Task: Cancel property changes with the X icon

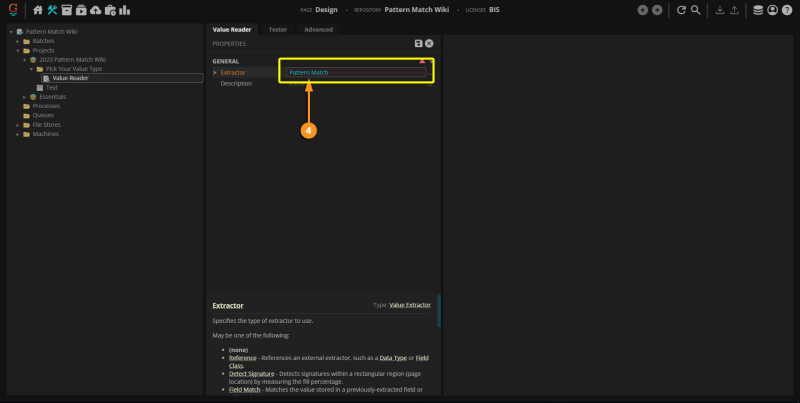Action: [x=429, y=43]
